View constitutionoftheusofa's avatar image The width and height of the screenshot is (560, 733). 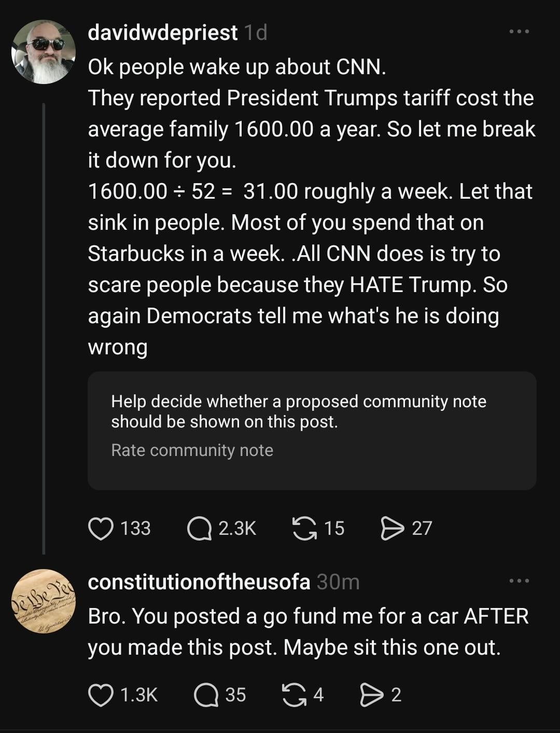tap(44, 601)
